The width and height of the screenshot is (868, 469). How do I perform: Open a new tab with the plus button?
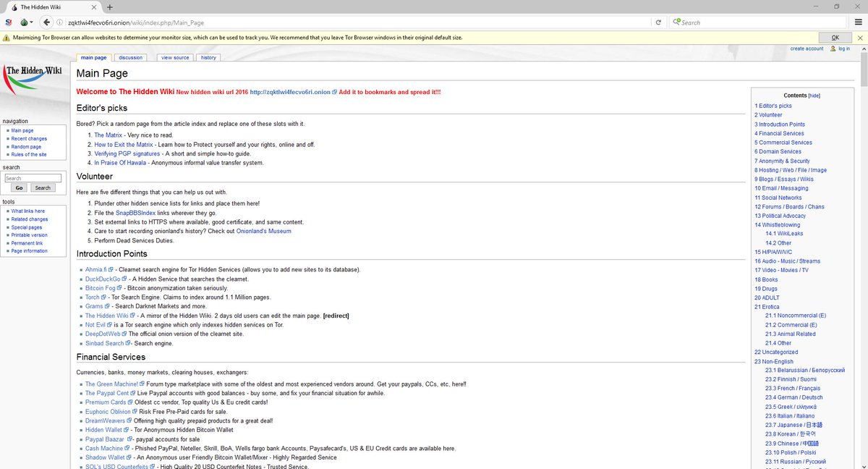coord(109,7)
